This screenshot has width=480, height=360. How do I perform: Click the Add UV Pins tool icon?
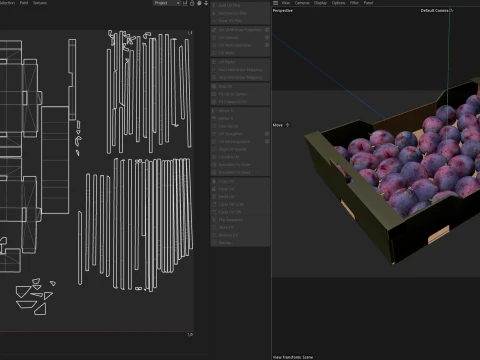[214, 6]
